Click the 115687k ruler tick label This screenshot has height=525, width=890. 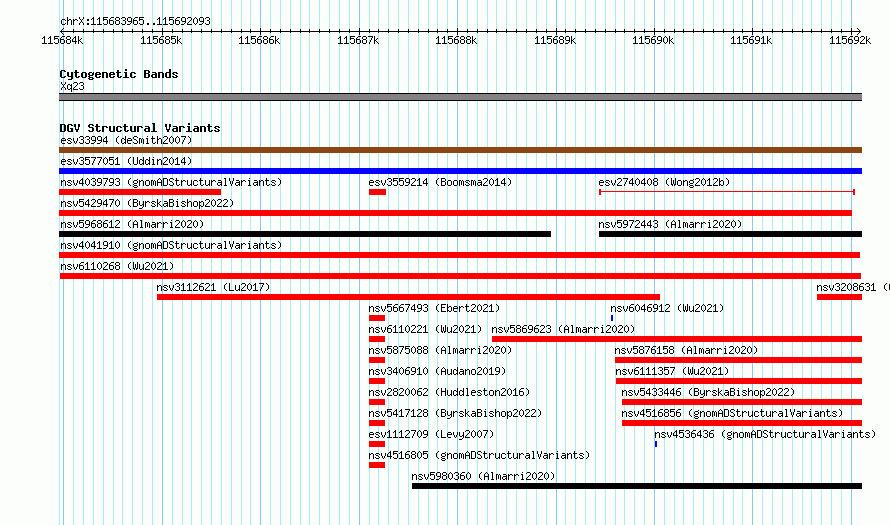[x=358, y=40]
